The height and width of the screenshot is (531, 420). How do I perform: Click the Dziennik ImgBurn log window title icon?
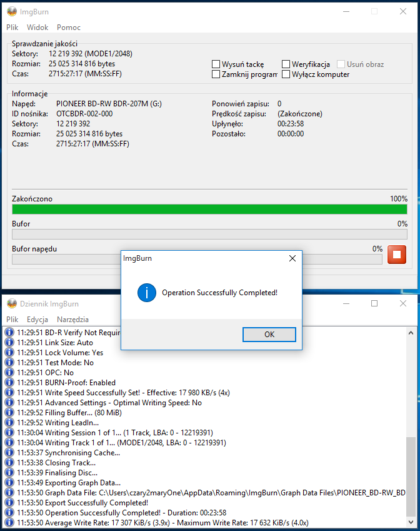pos(12,303)
